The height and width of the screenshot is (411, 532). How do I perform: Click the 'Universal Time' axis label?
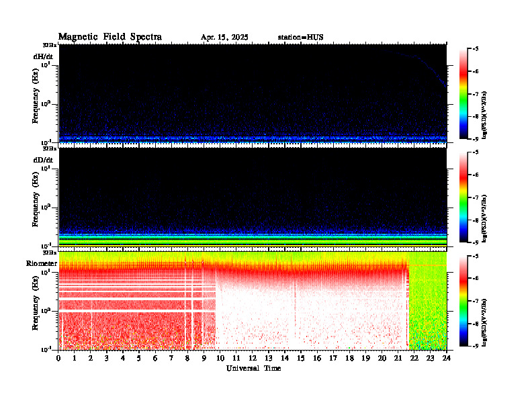[x=253, y=368]
